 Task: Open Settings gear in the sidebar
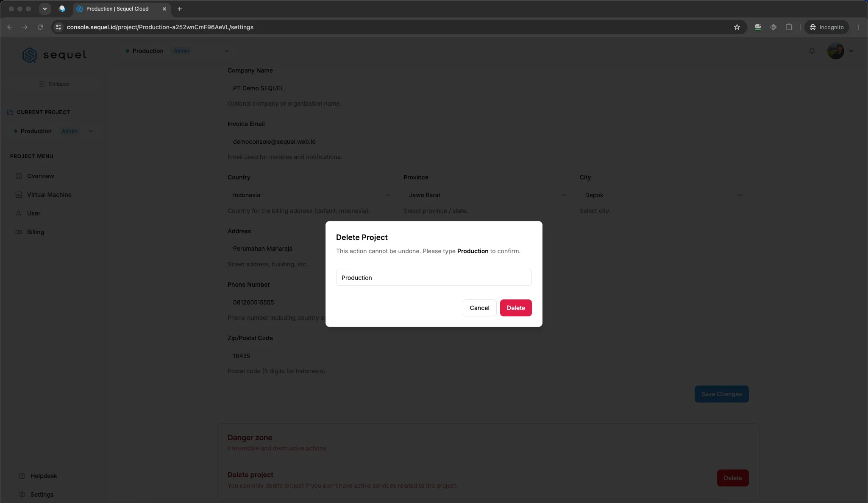[x=22, y=495]
